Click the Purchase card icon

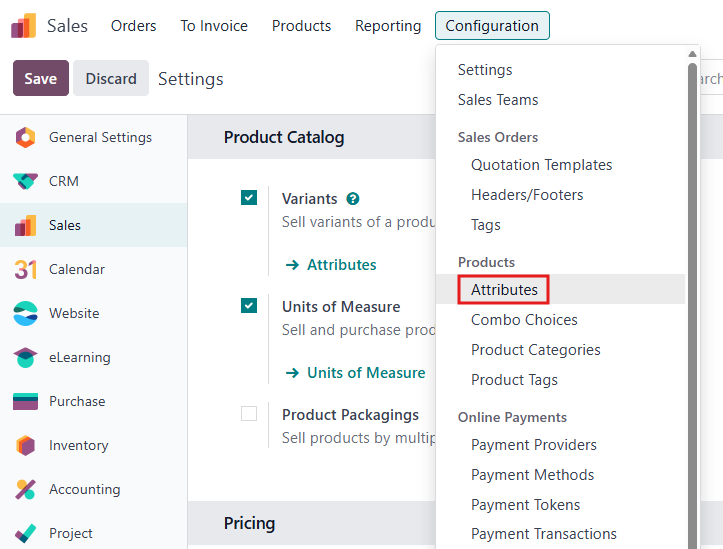coord(25,402)
